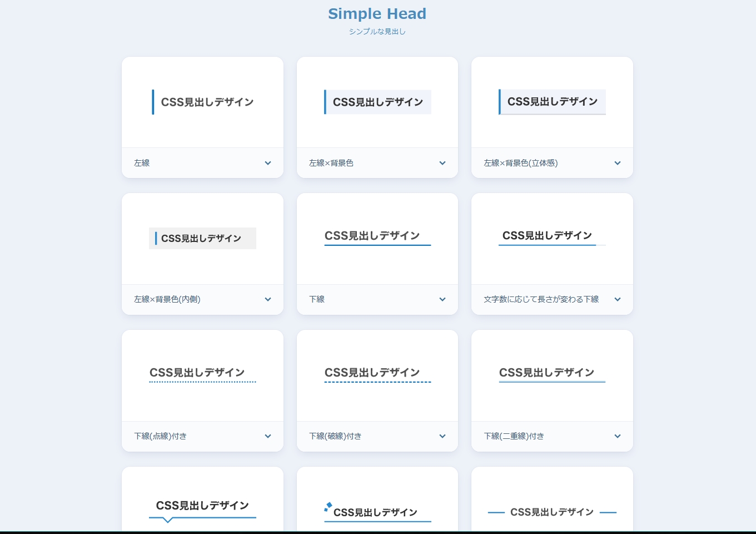
Task: Expand the 左線×背景色(内側) chevron
Action: pyautogui.click(x=268, y=299)
